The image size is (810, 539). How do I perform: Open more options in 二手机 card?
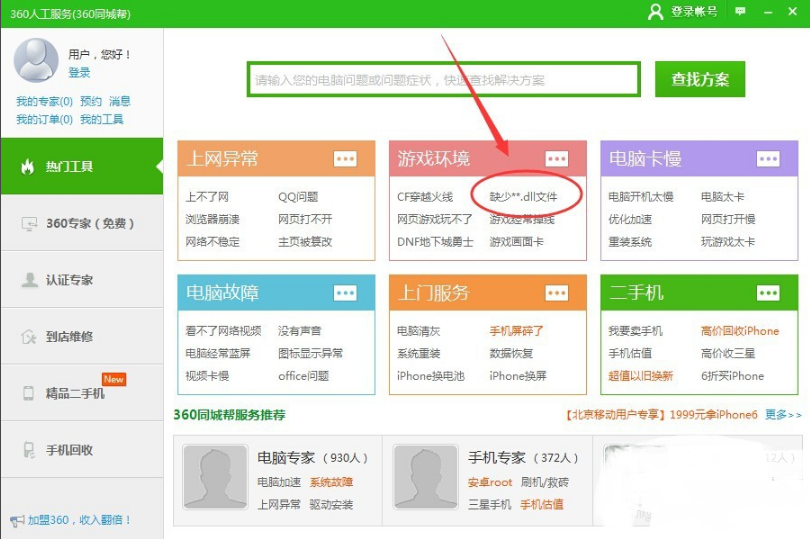pos(768,293)
